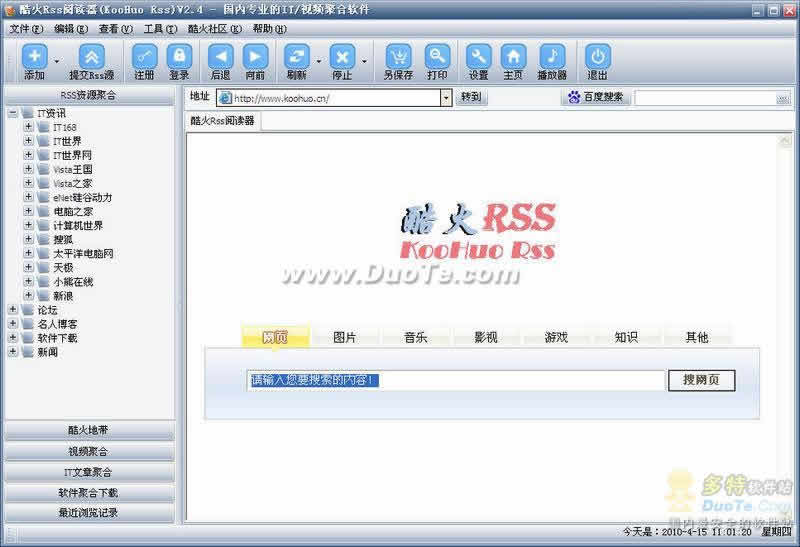Click the web search text box
Screen dimensions: 800x547
pos(456,380)
